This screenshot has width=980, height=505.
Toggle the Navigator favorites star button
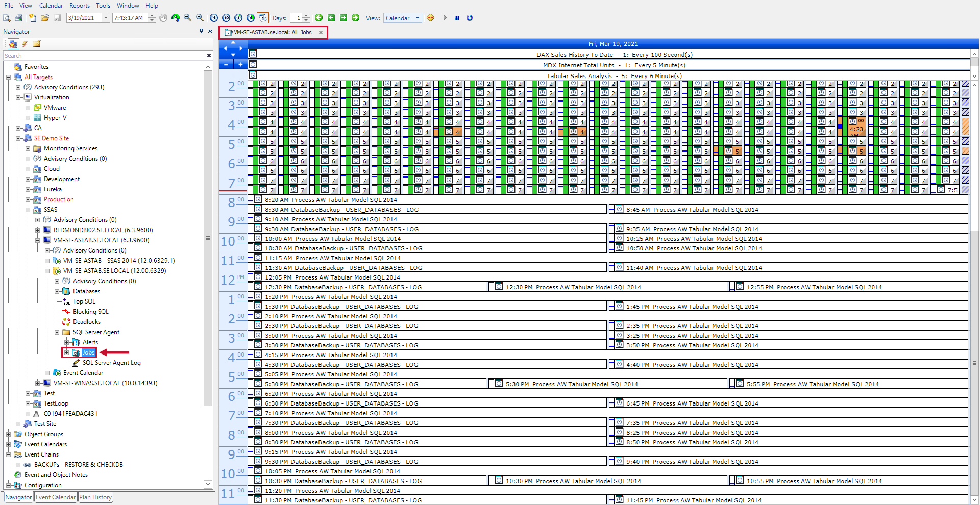point(13,44)
